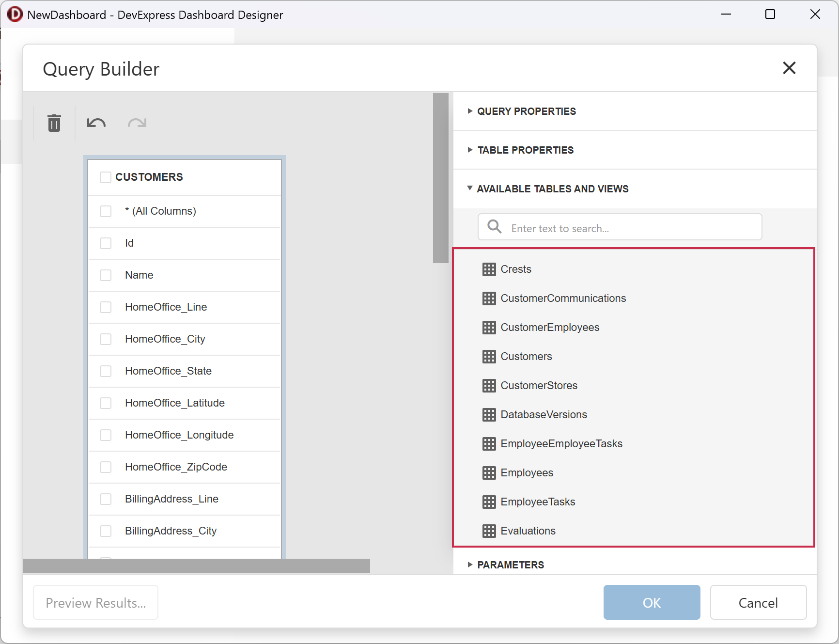Click the redo arrow icon
The image size is (839, 644).
[x=137, y=123]
